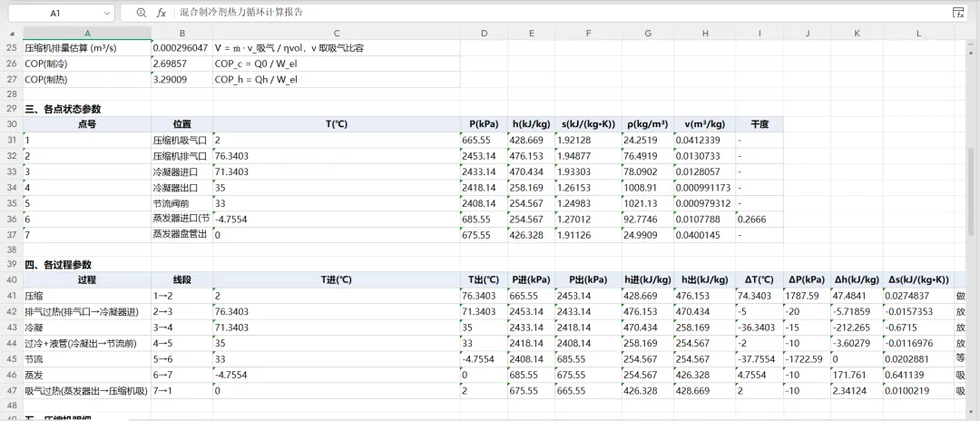Expand the formula bar with right-end icon

[x=957, y=13]
